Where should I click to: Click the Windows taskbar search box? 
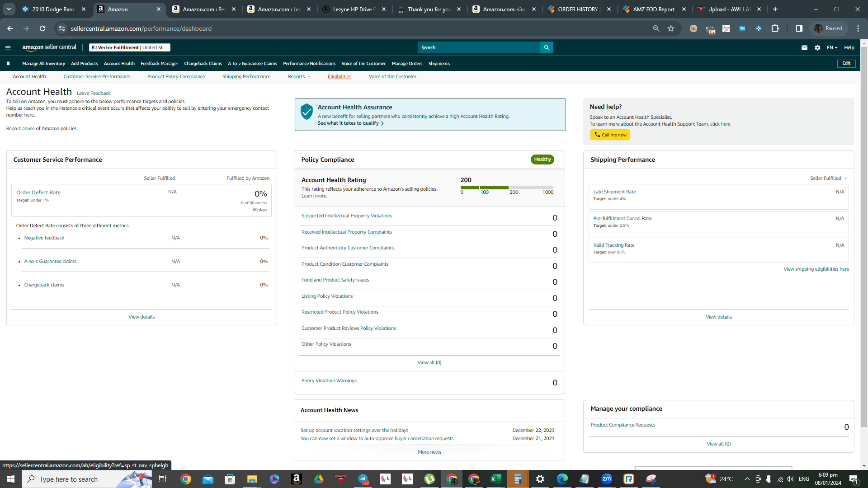coord(87,479)
